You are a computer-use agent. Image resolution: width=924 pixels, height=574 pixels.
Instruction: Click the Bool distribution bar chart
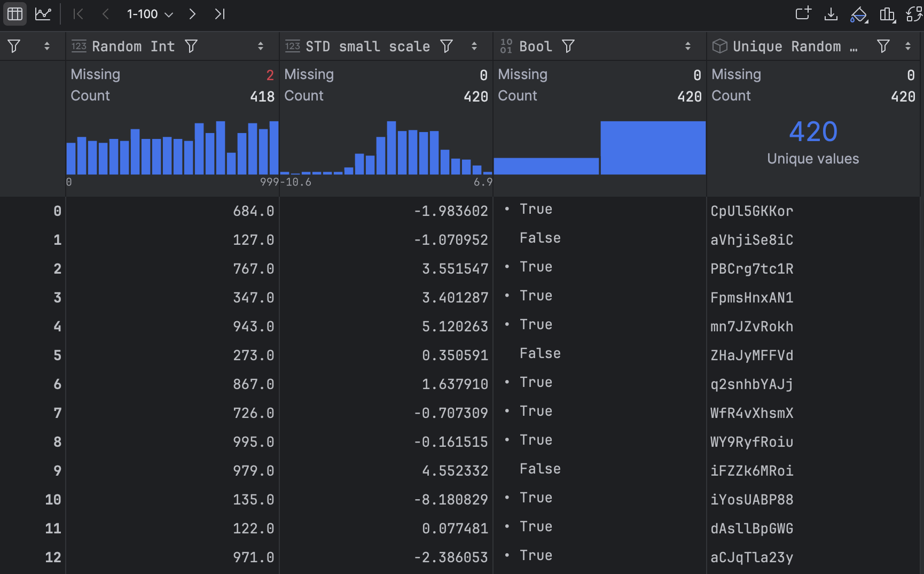click(x=600, y=148)
